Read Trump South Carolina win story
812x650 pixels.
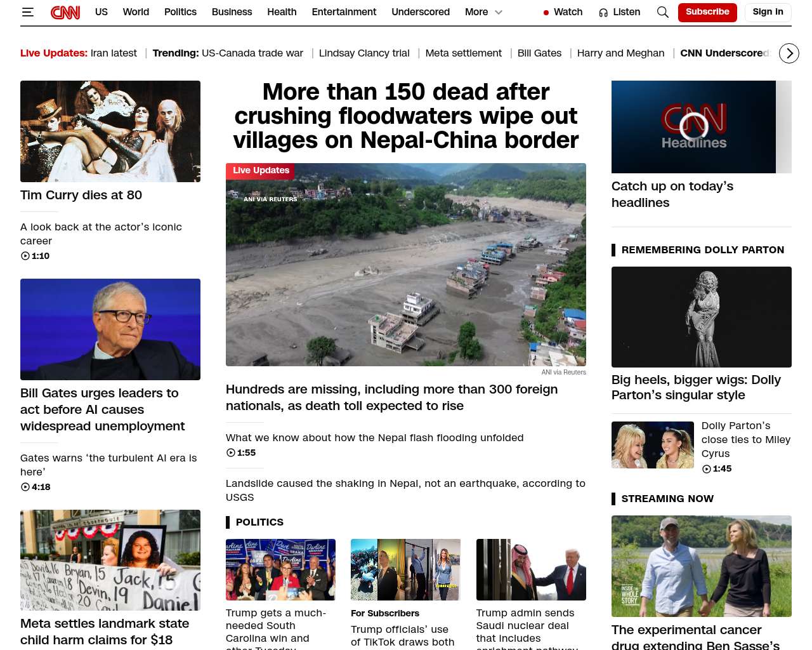276,628
